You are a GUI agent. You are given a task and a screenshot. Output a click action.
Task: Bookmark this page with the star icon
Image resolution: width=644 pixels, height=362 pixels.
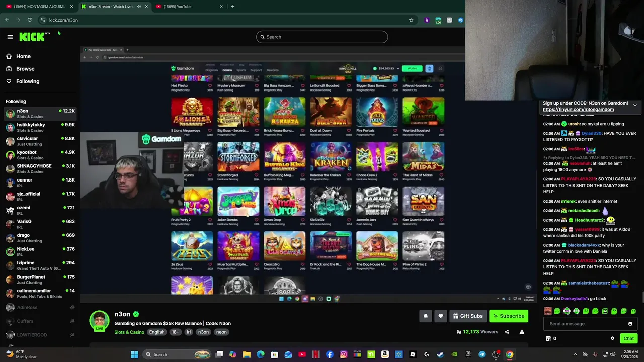coord(411,20)
